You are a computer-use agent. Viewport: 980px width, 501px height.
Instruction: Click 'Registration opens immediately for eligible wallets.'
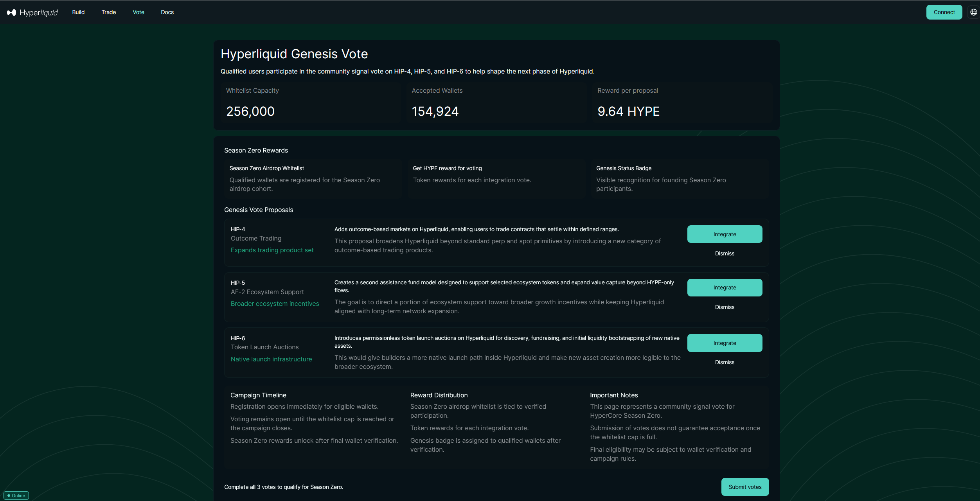pyautogui.click(x=304, y=407)
